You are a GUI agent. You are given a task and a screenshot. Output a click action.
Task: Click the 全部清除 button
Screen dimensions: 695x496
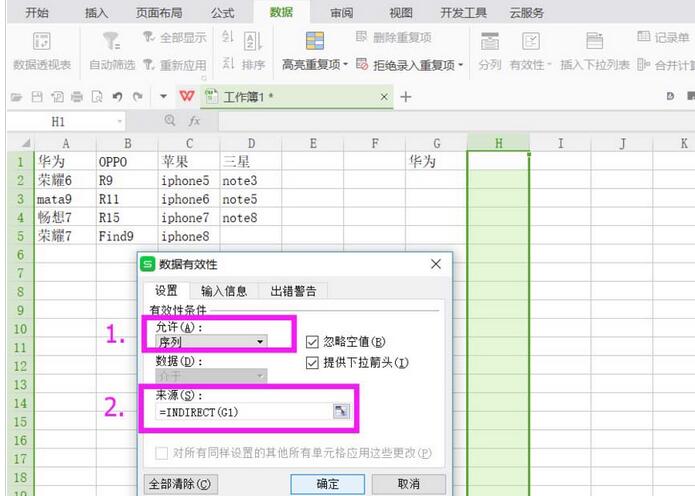click(x=180, y=484)
